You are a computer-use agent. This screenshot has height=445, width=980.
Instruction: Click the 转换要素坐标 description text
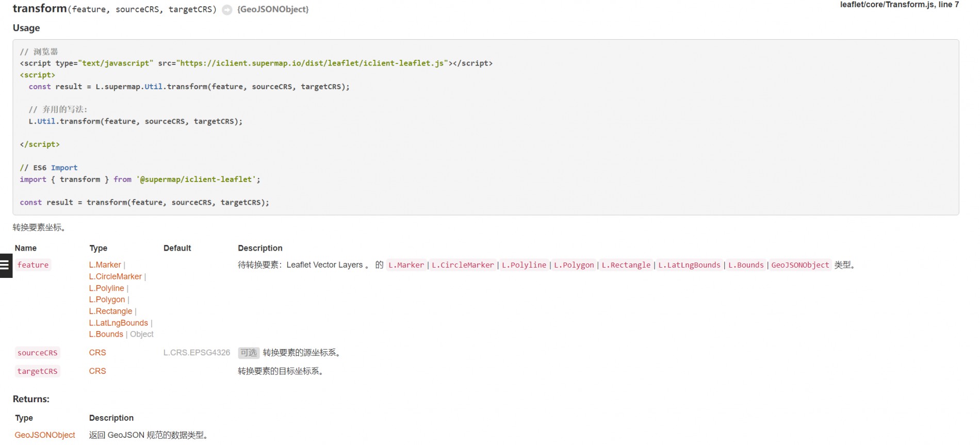39,227
